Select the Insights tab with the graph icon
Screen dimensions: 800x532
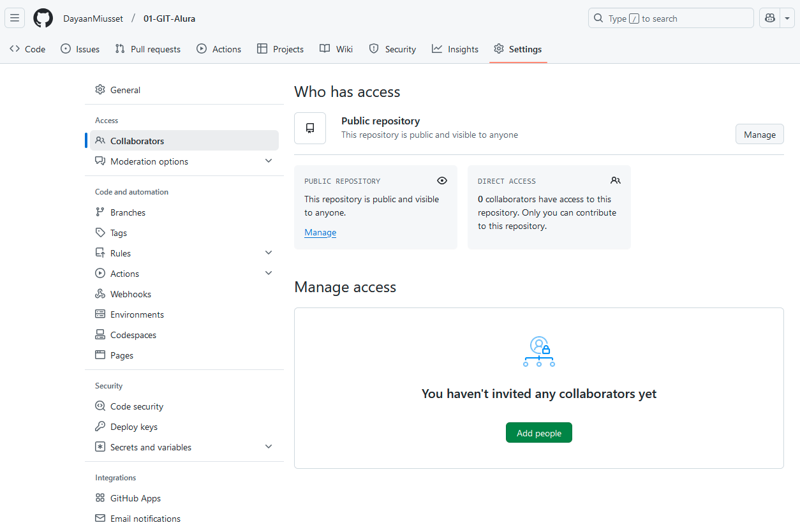455,49
